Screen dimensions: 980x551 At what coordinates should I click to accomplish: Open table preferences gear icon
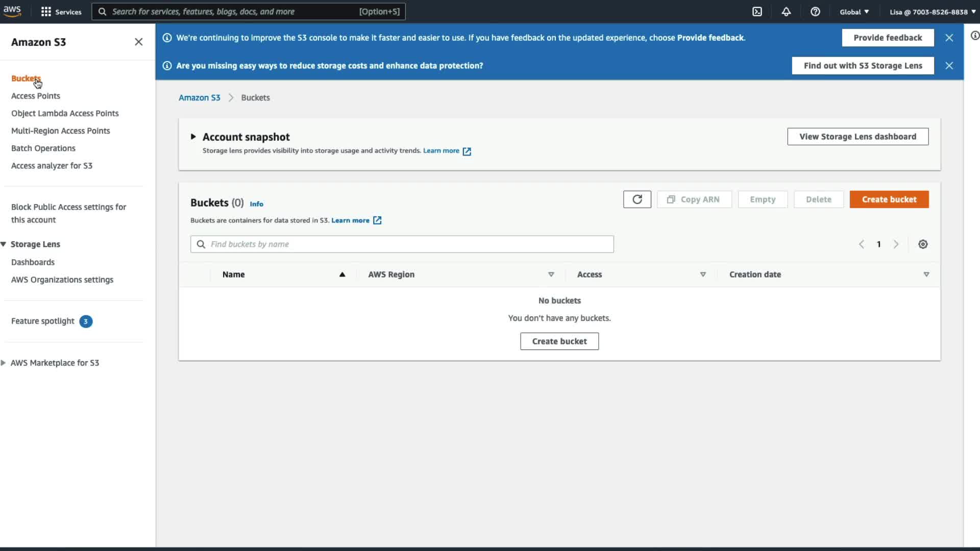click(x=923, y=244)
